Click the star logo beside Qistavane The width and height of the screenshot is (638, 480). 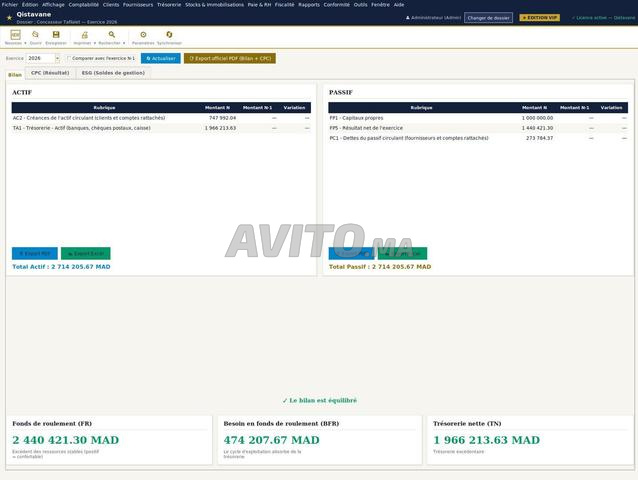pos(9,18)
